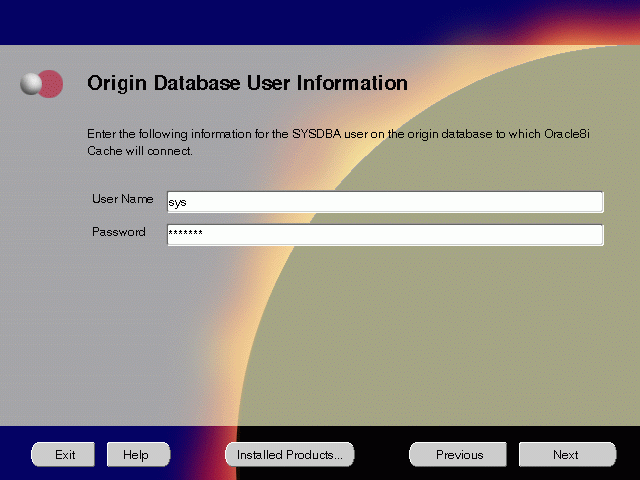Select the Password label
The height and width of the screenshot is (480, 640).
point(119,232)
